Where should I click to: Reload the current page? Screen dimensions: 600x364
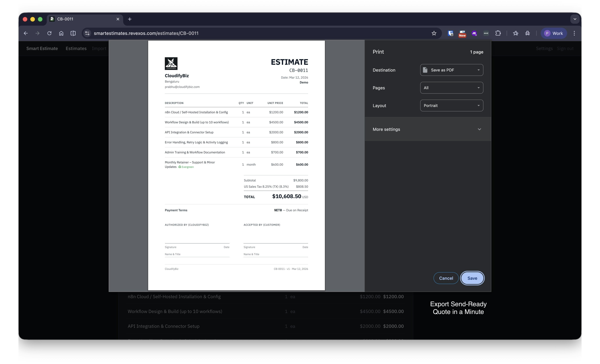click(x=49, y=33)
